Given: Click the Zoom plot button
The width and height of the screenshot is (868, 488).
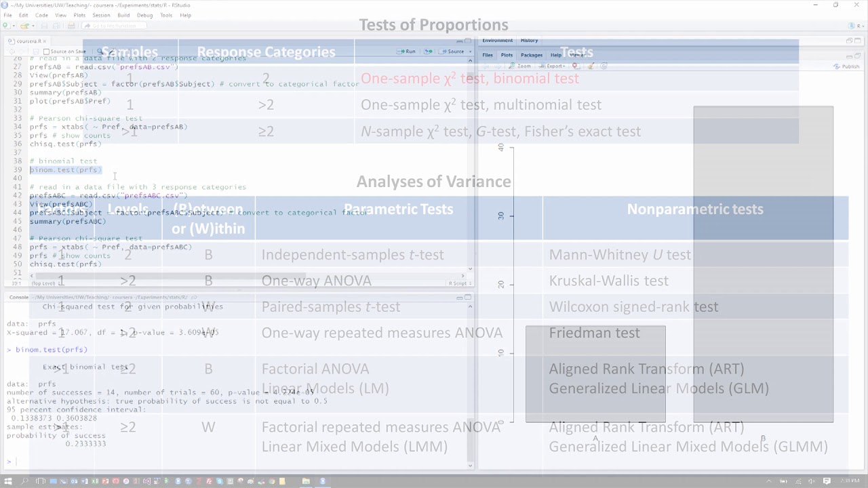Looking at the screenshot, I should coord(521,66).
